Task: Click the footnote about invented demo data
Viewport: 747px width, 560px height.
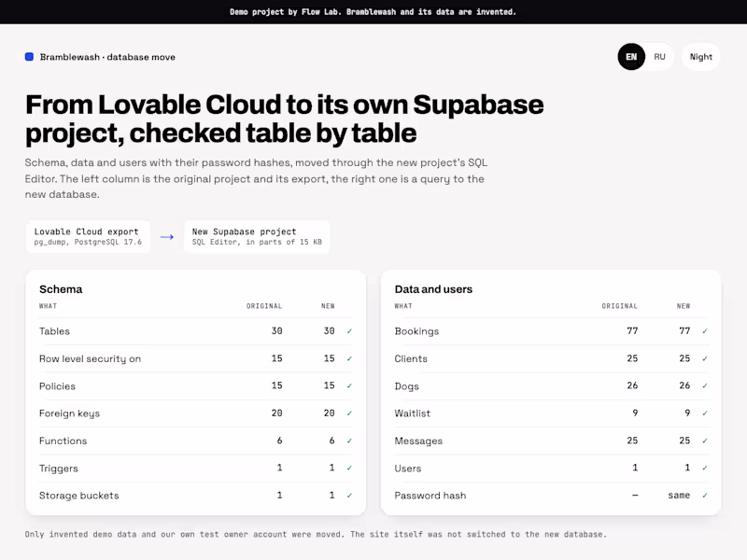Action: (x=316, y=534)
